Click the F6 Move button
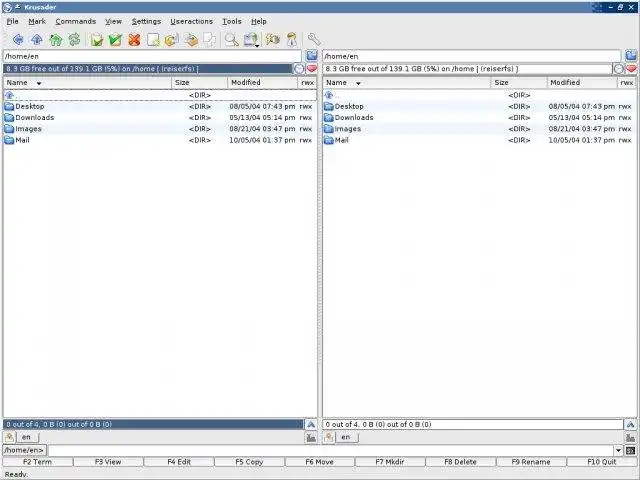Viewport: 640px width, 480px height. pyautogui.click(x=320, y=462)
